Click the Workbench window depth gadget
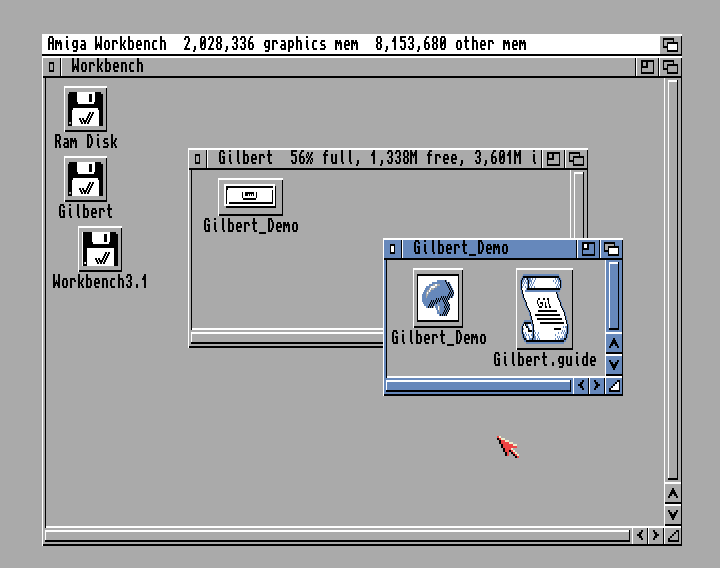This screenshot has width=720, height=568. (670, 67)
